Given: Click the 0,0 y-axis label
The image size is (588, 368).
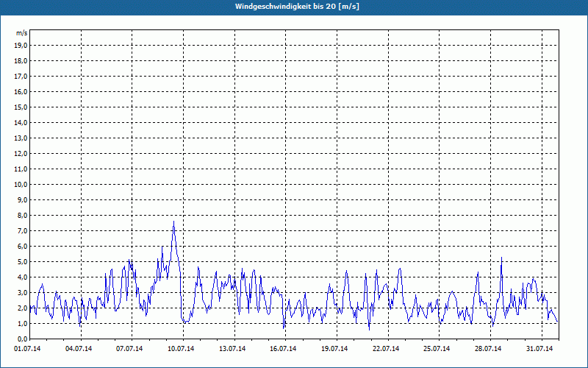Looking at the screenshot, I should pyautogui.click(x=22, y=339).
